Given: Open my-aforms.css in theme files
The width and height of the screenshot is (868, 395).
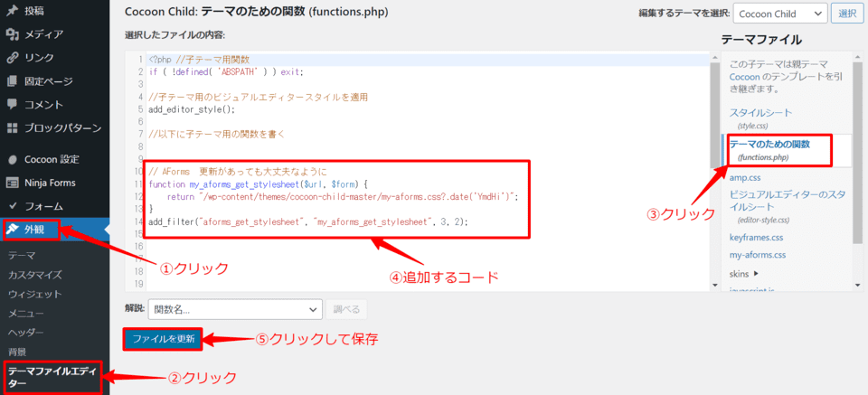Looking at the screenshot, I should pos(758,255).
